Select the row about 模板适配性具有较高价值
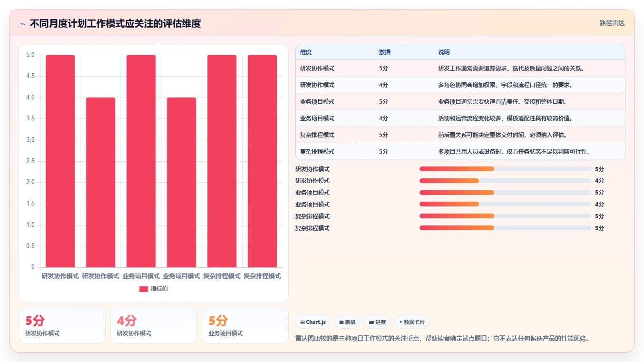Viewport: 644px width, 362px height. 460,118
